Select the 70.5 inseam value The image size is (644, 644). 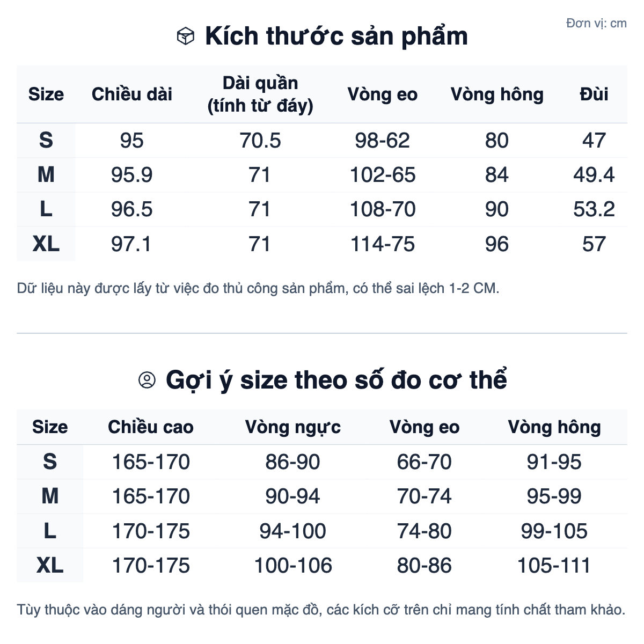coord(260,141)
